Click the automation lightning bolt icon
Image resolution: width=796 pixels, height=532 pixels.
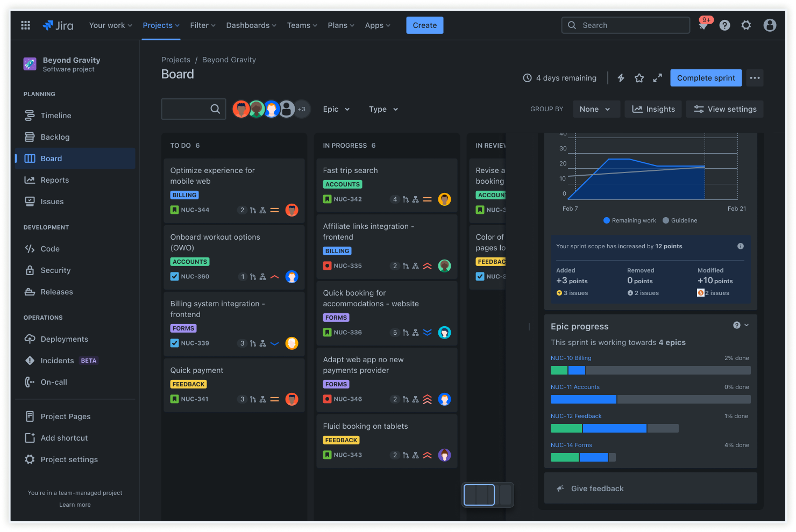click(x=621, y=77)
